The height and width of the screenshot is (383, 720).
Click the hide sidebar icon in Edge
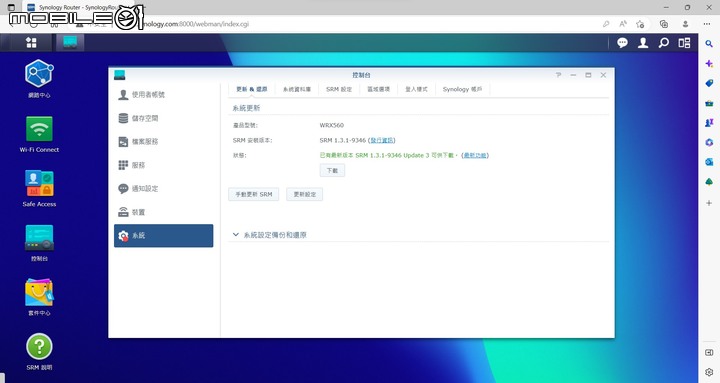(709, 353)
